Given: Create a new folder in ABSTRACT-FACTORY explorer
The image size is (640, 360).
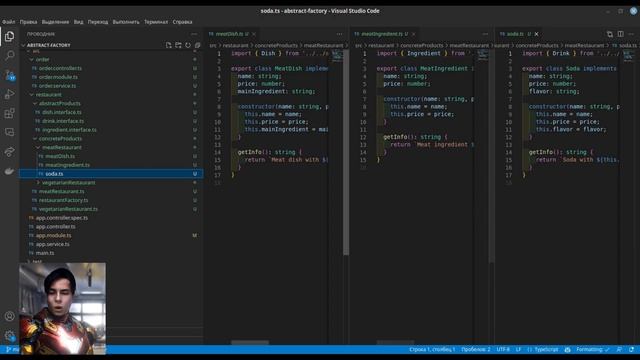Looking at the screenshot, I should click(178, 45).
